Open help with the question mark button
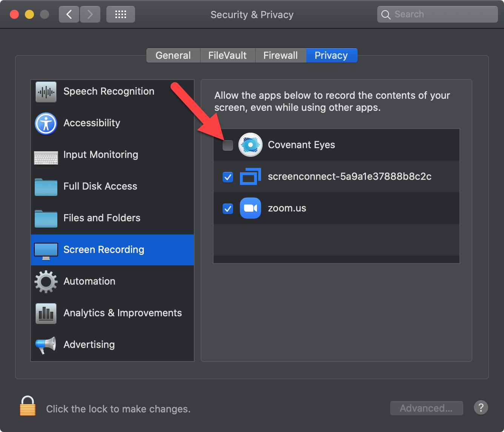The image size is (504, 432). tap(481, 407)
